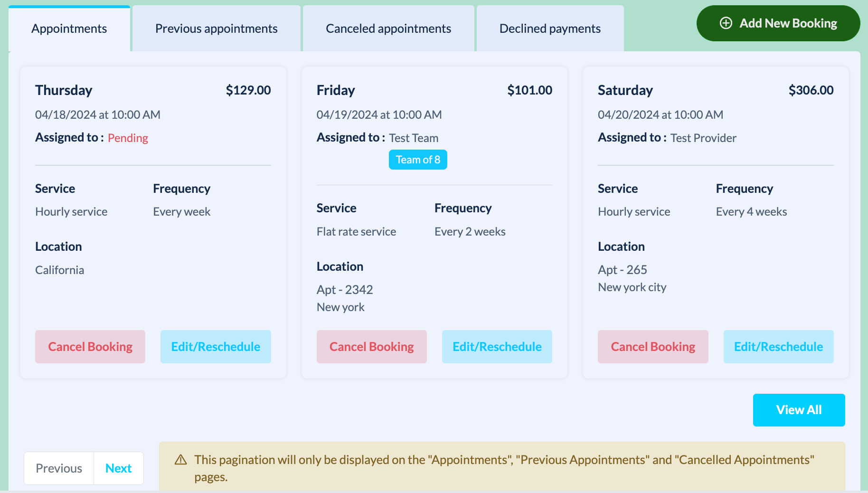This screenshot has height=493, width=868.
Task: Cancel the Thursday booking
Action: pyautogui.click(x=90, y=347)
